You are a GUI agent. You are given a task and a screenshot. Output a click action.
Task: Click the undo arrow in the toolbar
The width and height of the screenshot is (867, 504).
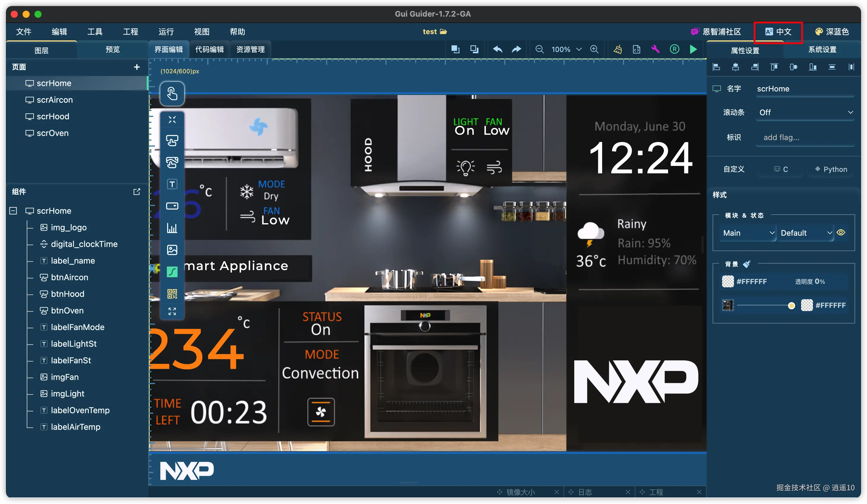pyautogui.click(x=498, y=49)
